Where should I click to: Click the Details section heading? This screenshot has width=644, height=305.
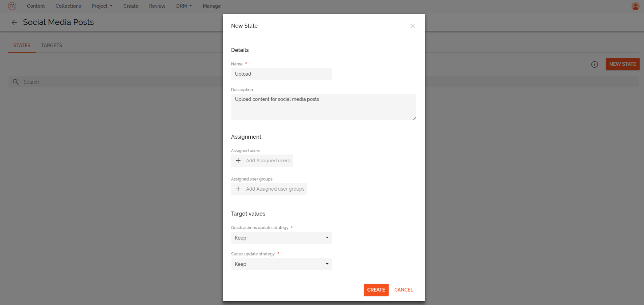pyautogui.click(x=240, y=50)
